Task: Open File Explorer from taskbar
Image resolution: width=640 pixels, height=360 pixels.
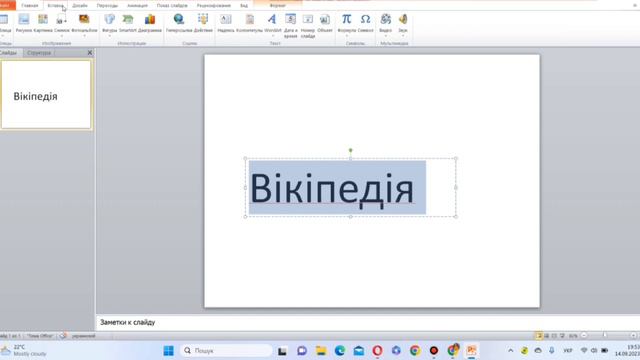Action: (321, 351)
